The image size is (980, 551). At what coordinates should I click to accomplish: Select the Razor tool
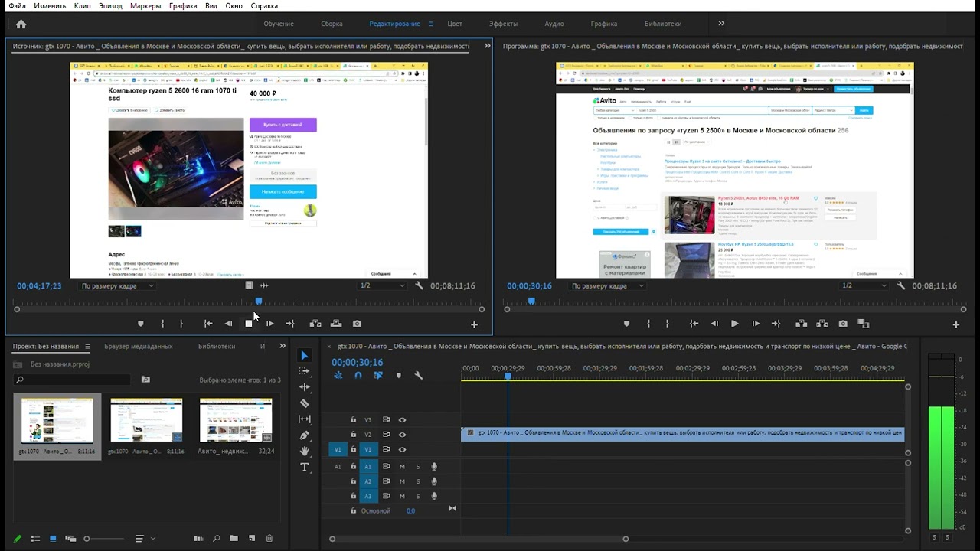304,403
